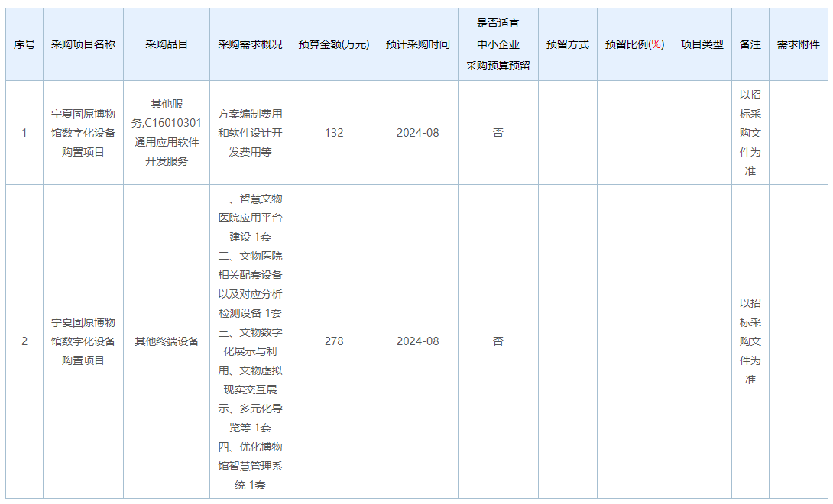833x504 pixels.
Task: Select the row number 1 cell
Action: click(x=24, y=133)
